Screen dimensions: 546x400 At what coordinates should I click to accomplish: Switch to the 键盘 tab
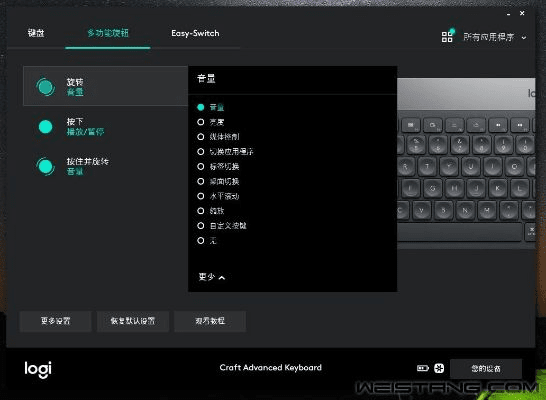(36, 33)
